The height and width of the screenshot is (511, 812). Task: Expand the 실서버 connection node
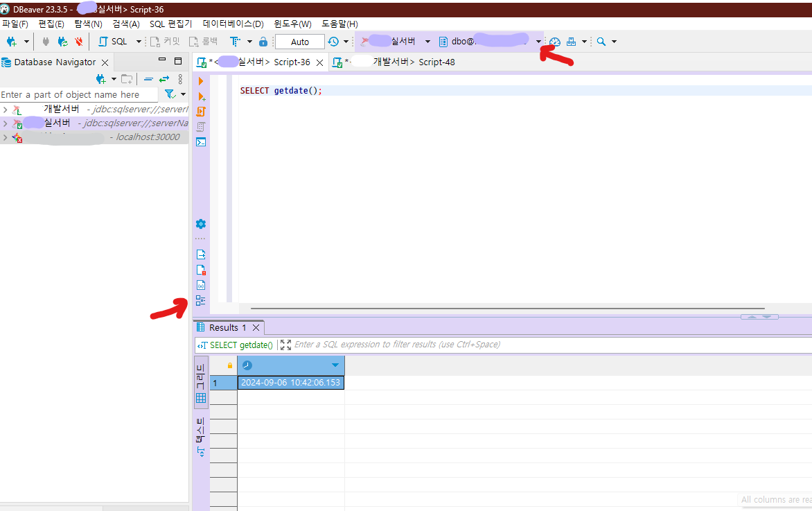point(5,123)
